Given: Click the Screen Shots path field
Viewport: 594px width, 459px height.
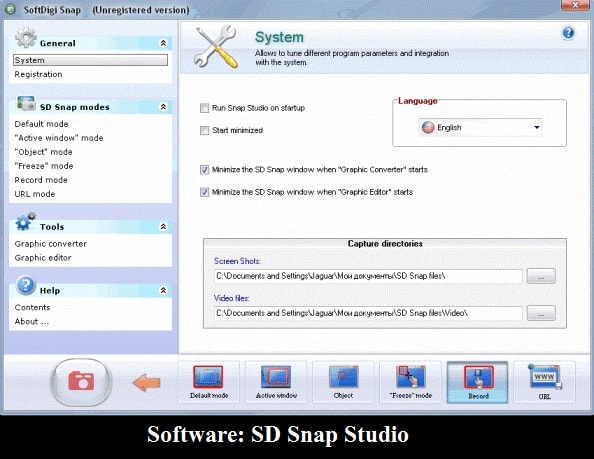Looking at the screenshot, I should [x=368, y=276].
